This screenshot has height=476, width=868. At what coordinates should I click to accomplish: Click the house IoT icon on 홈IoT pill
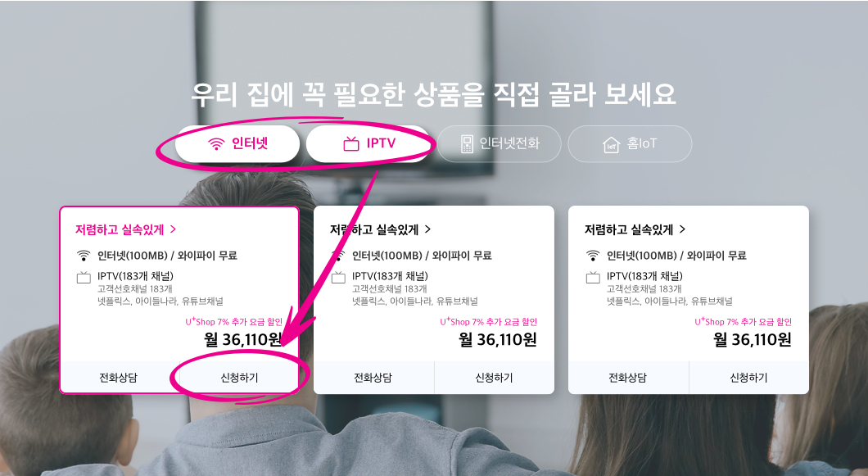[x=611, y=145]
